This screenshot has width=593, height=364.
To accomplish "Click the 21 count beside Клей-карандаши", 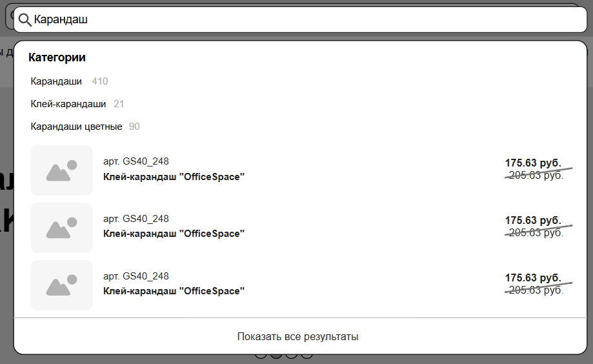I will [x=119, y=104].
